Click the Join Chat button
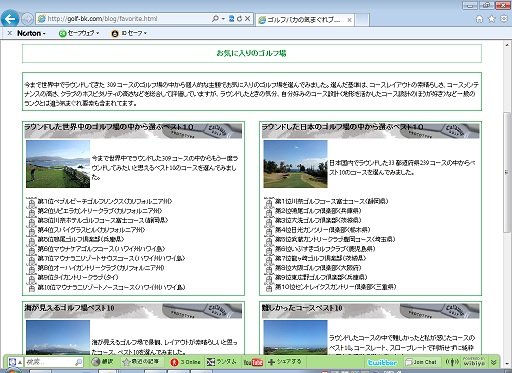Viewport: 512px width, 373px height. [x=421, y=362]
